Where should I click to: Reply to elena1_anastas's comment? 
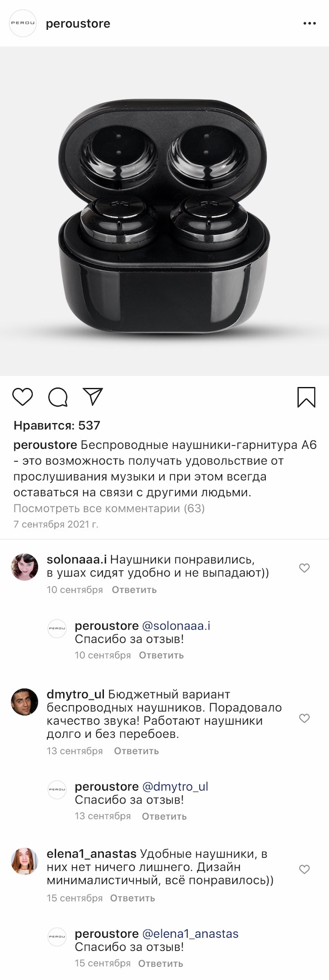click(x=133, y=898)
